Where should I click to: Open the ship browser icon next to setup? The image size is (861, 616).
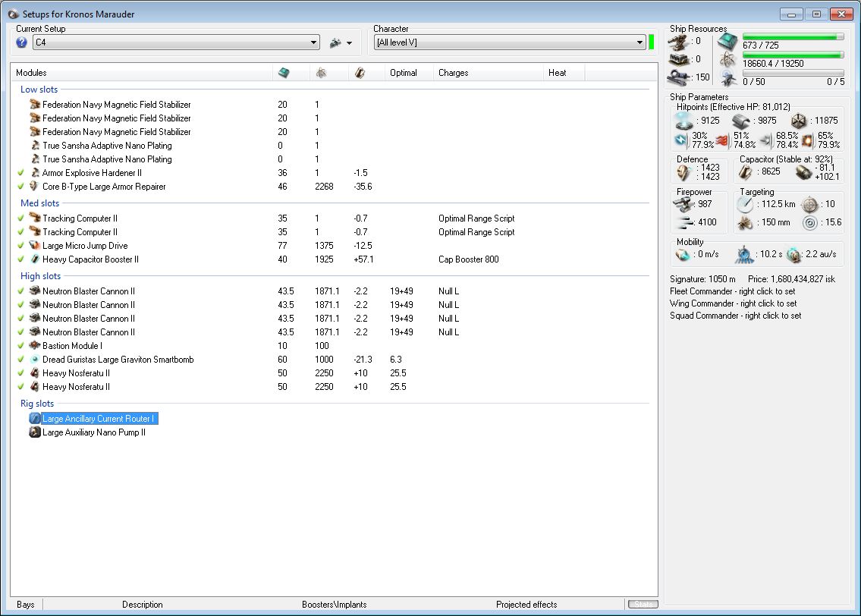pos(335,42)
